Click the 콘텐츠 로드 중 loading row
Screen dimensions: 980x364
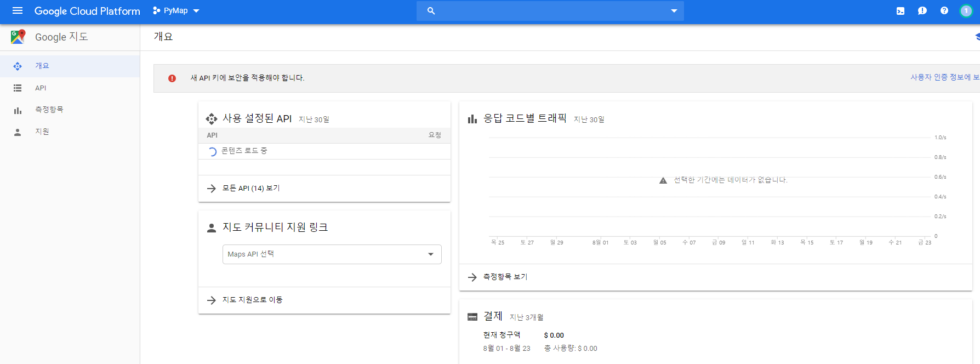(x=324, y=151)
